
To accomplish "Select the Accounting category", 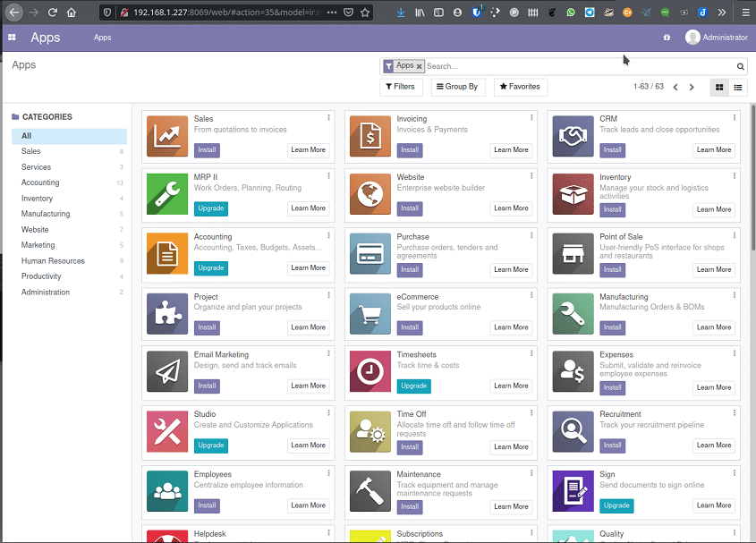I will coord(70,182).
